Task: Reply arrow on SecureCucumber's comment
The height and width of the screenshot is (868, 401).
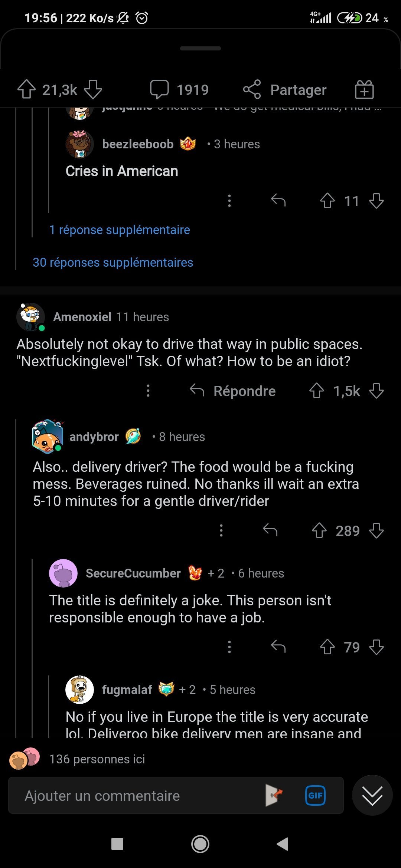Action: tap(278, 647)
